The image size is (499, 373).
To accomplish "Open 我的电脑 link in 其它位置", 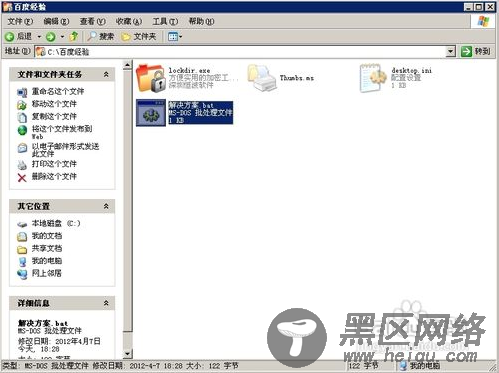I will click(x=47, y=261).
